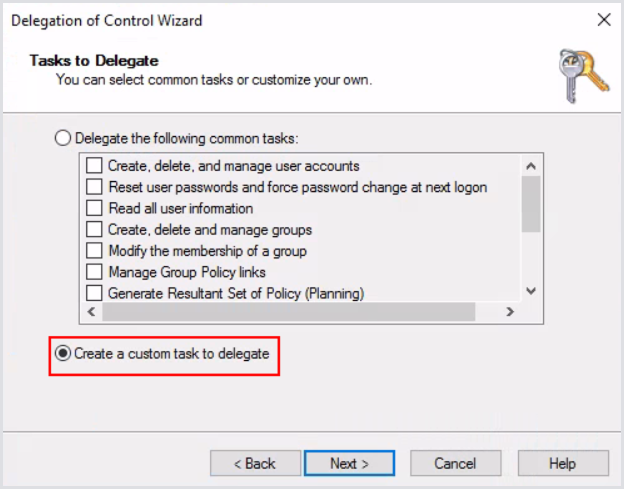Screen dimensions: 624x489
Task: Click the vertical scrollbar thumb in task list
Action: coord(531,205)
